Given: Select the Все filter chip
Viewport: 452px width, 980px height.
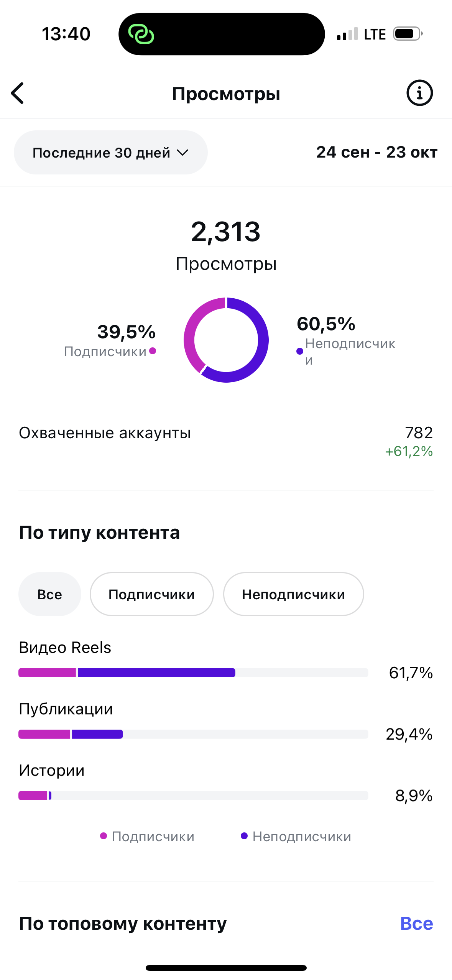Looking at the screenshot, I should 50,594.
